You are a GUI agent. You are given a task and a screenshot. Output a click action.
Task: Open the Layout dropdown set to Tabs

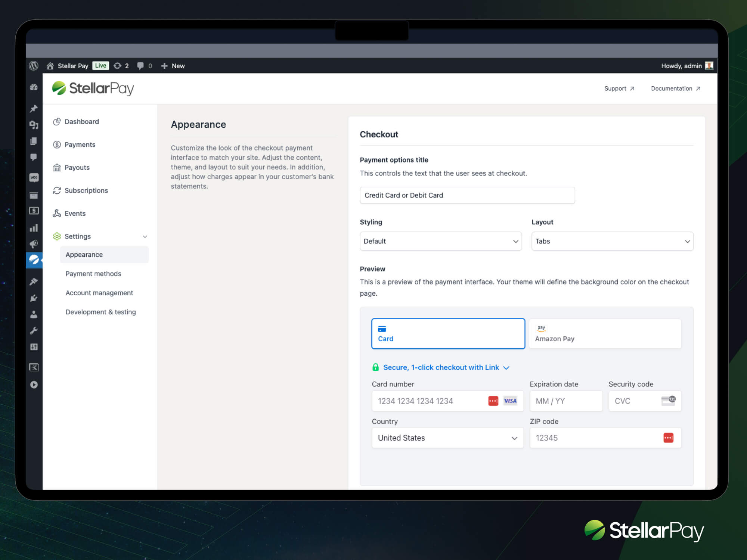tap(613, 241)
